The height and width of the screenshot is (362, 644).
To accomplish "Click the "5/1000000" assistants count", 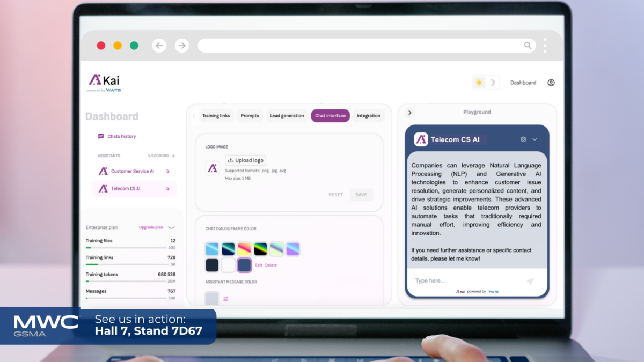I will click(x=157, y=156).
